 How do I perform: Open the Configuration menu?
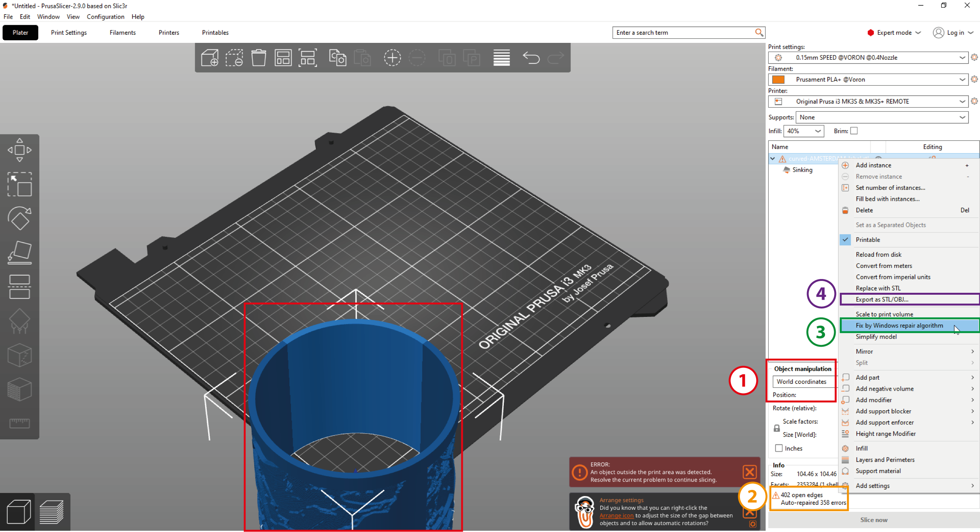tap(106, 16)
